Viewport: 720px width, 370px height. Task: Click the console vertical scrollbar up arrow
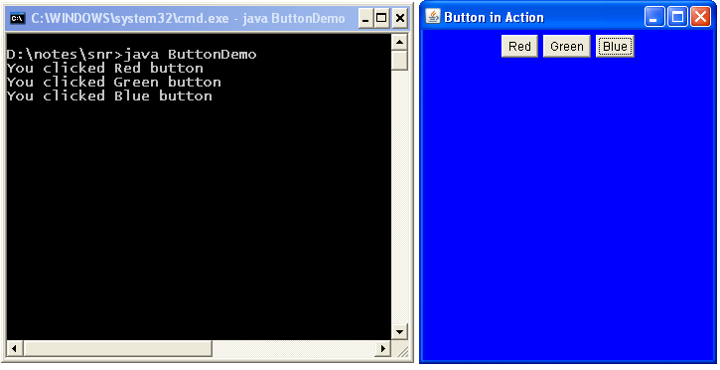coord(399,43)
